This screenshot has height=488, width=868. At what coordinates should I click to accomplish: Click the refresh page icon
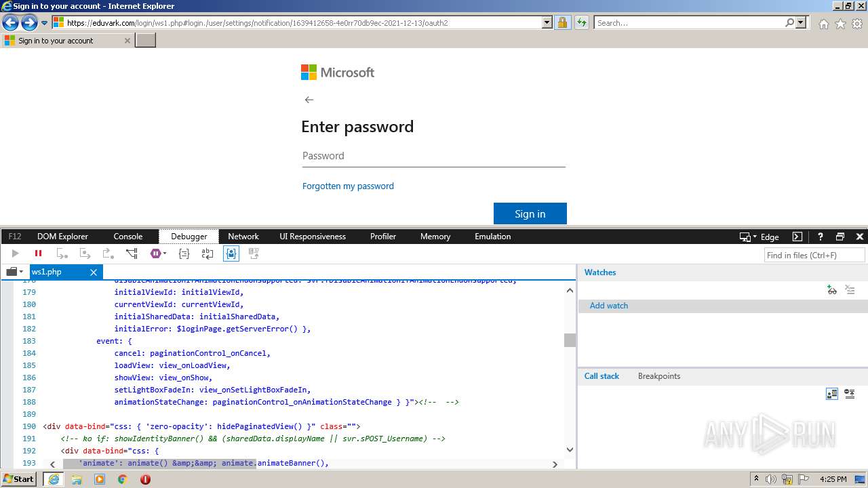pos(581,22)
